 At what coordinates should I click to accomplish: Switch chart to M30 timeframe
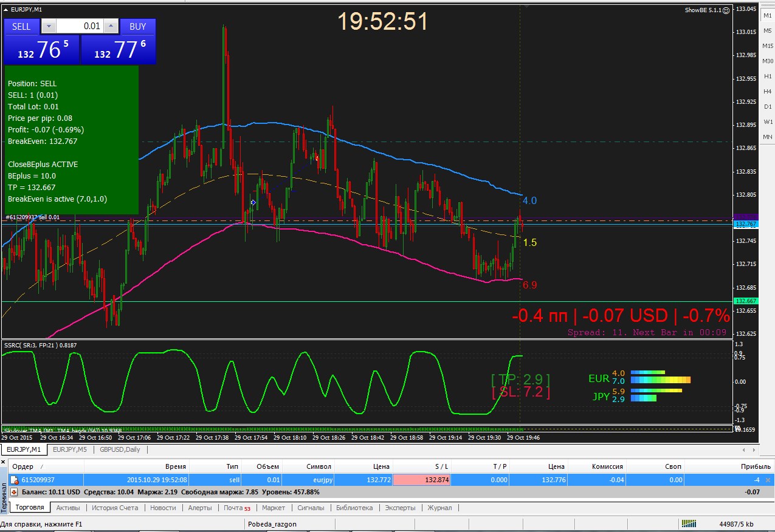pos(768,61)
